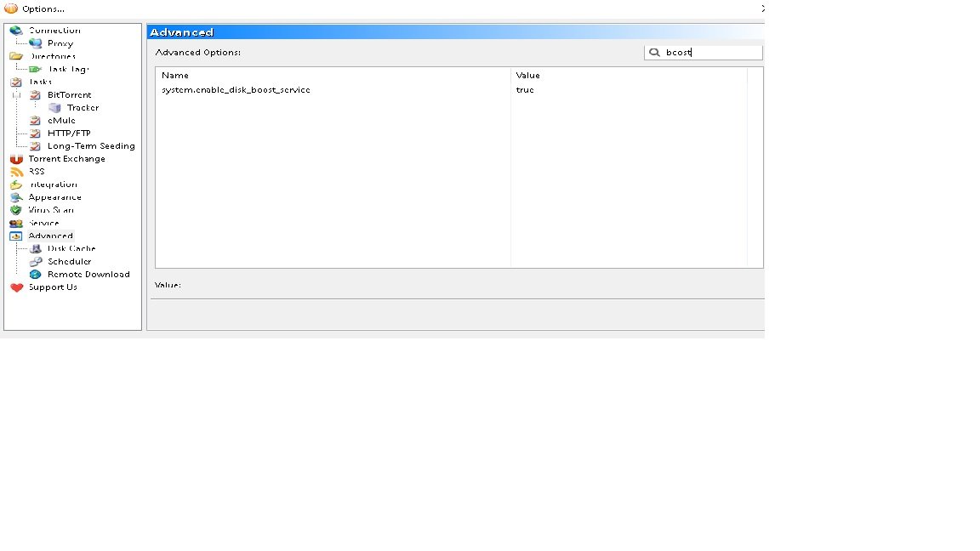Click the Torrent Exchange magnet icon
Viewport: 980px width, 551px height.
coord(16,159)
